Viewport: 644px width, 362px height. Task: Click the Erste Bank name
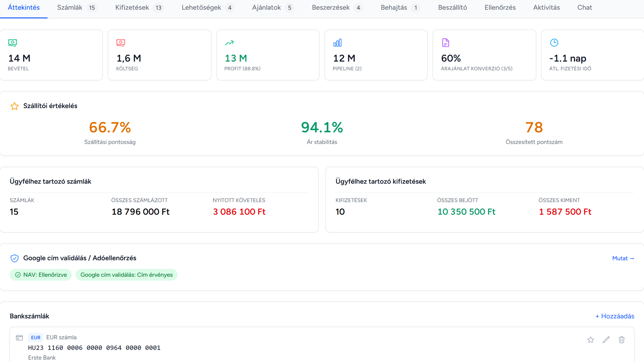(x=42, y=358)
